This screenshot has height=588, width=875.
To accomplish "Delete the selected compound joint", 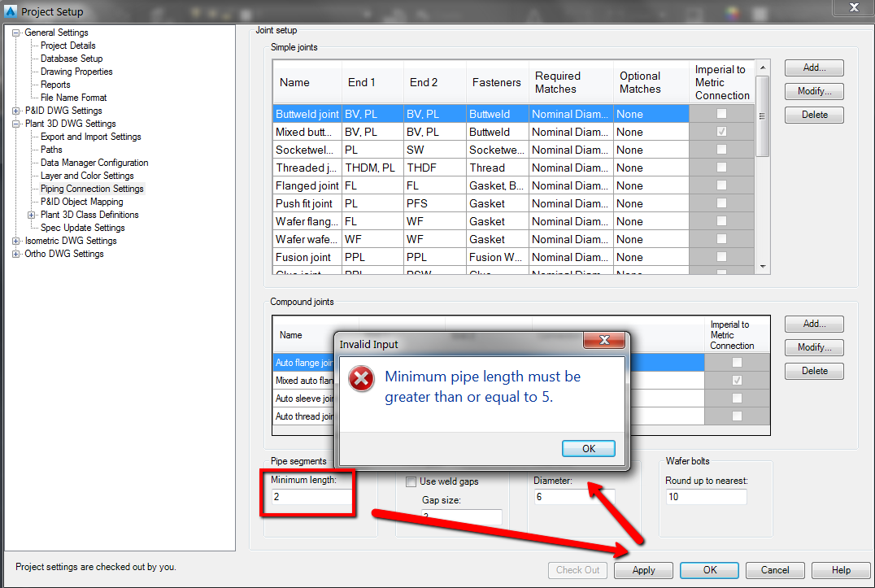I will point(813,370).
